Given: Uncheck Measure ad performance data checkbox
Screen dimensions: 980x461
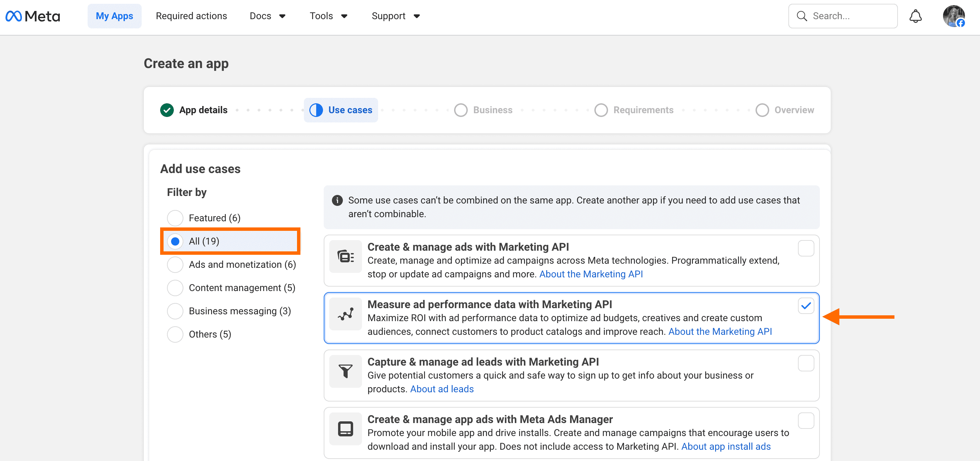Looking at the screenshot, I should click(806, 306).
